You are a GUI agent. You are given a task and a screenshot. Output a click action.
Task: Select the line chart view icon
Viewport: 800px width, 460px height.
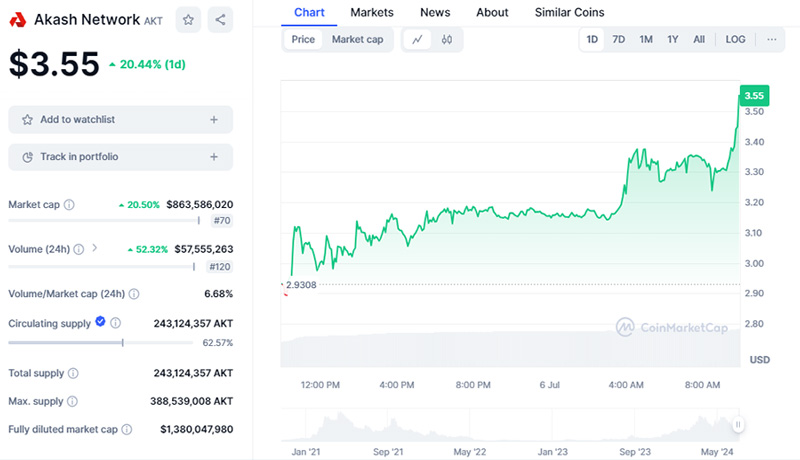(417, 40)
